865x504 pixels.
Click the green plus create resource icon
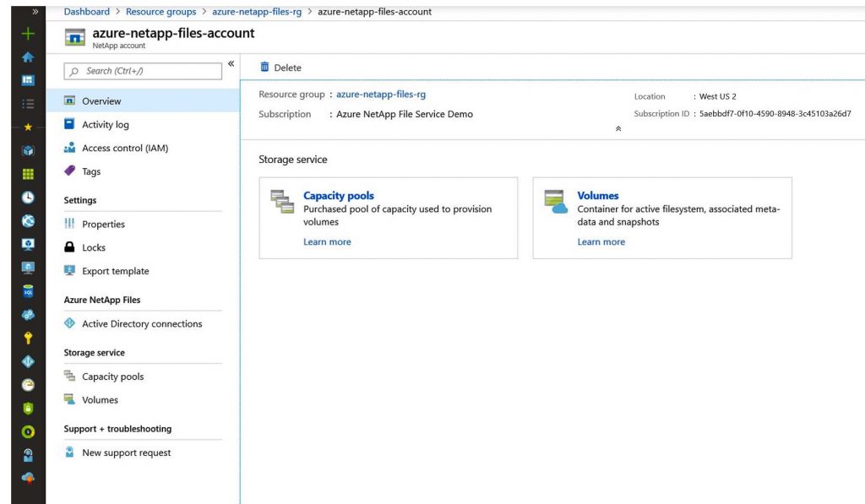[28, 35]
